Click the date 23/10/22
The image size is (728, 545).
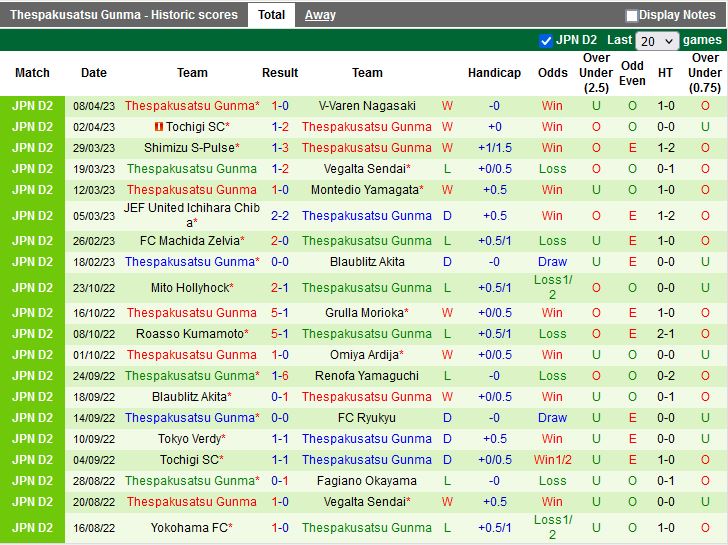point(94,288)
